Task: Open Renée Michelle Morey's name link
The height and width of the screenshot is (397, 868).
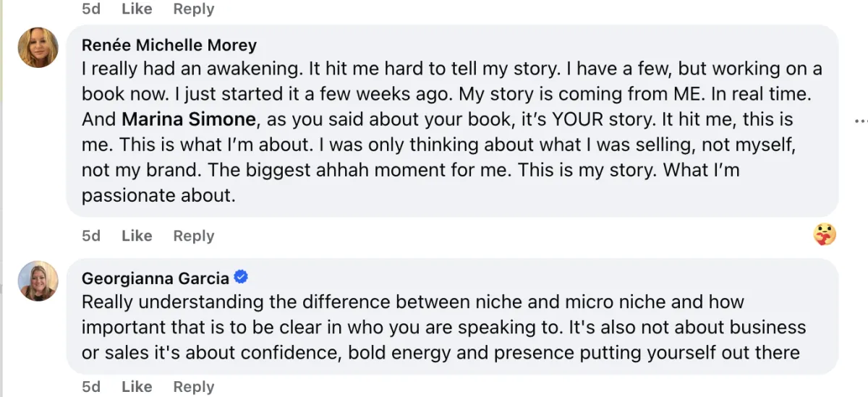Action: [169, 45]
